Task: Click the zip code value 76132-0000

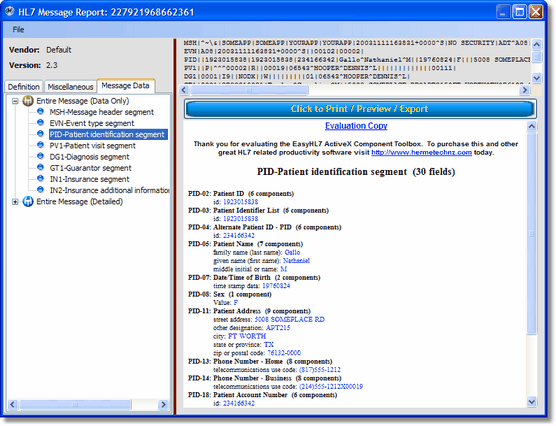Action: (284, 353)
